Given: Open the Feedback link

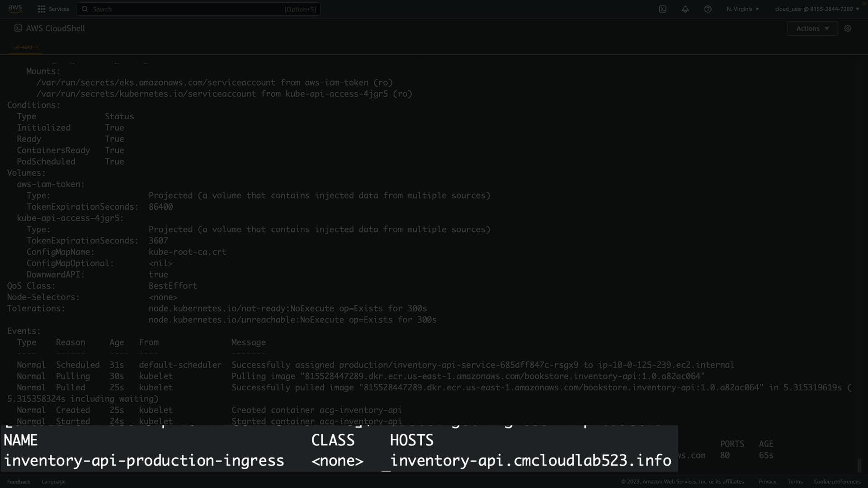Looking at the screenshot, I should [19, 482].
